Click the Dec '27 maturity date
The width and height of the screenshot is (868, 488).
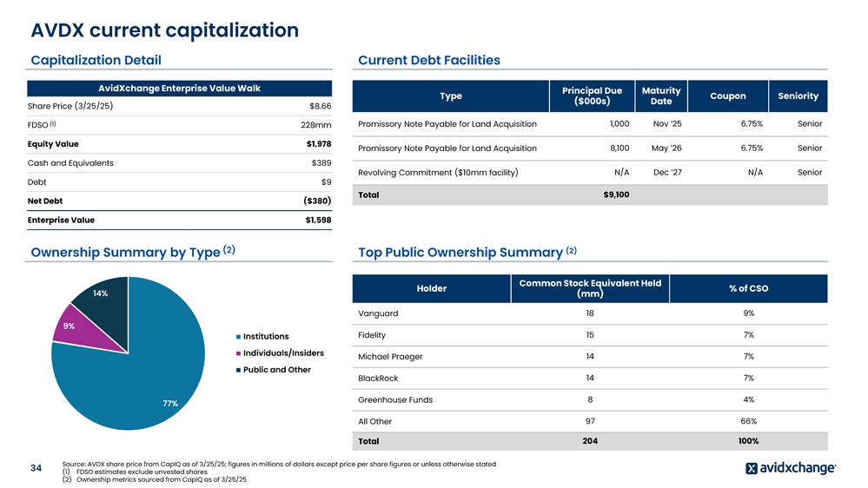click(667, 173)
